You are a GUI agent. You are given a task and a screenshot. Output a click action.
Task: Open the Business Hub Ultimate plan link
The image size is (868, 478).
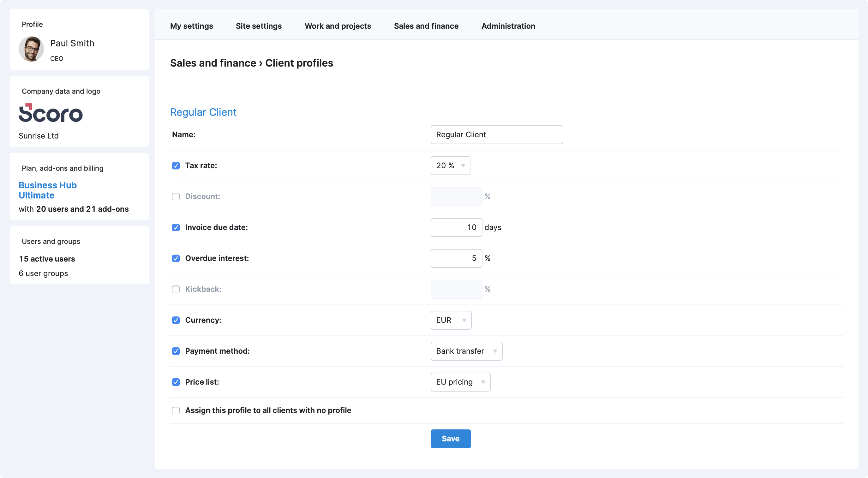click(x=48, y=190)
